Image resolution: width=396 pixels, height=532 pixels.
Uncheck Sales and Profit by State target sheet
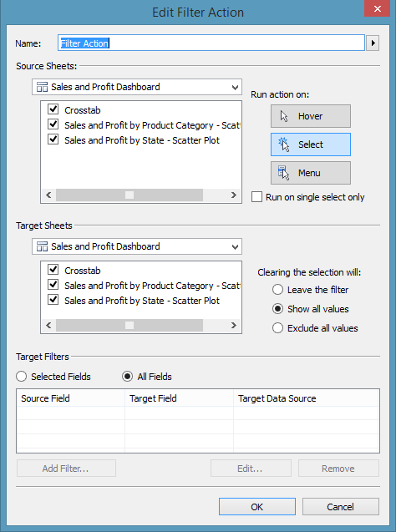53,300
